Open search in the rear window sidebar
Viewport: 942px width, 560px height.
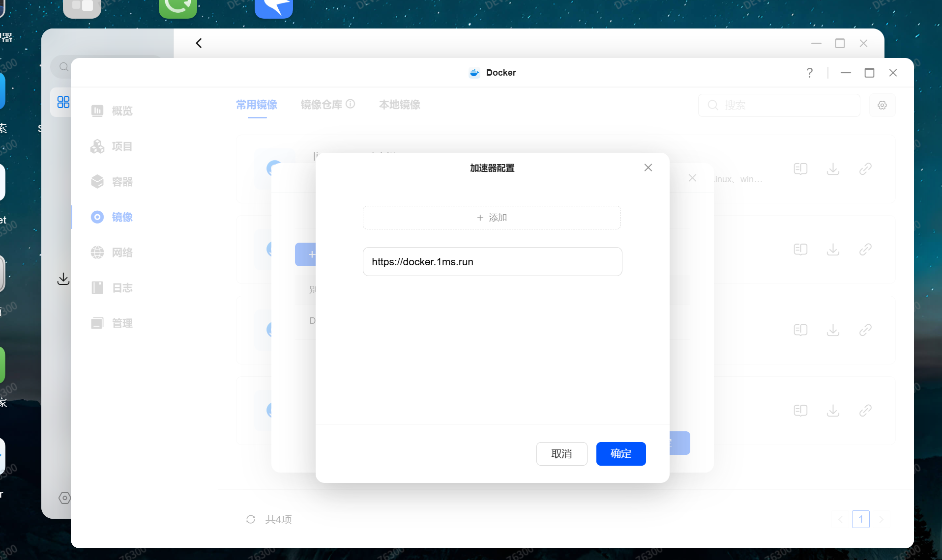pos(63,67)
